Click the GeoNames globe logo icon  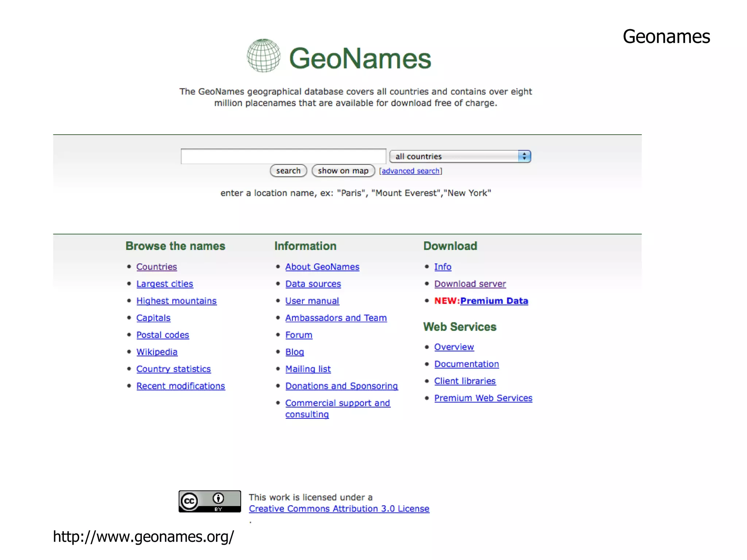click(263, 56)
